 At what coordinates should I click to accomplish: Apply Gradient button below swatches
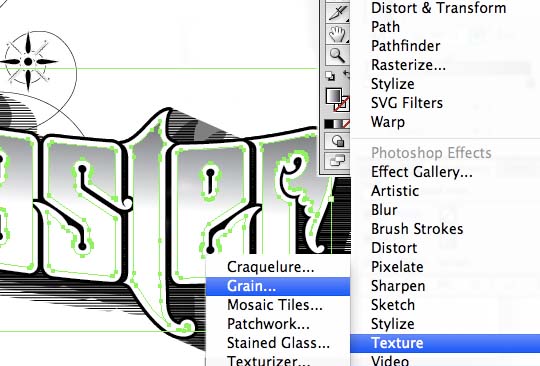[x=338, y=124]
